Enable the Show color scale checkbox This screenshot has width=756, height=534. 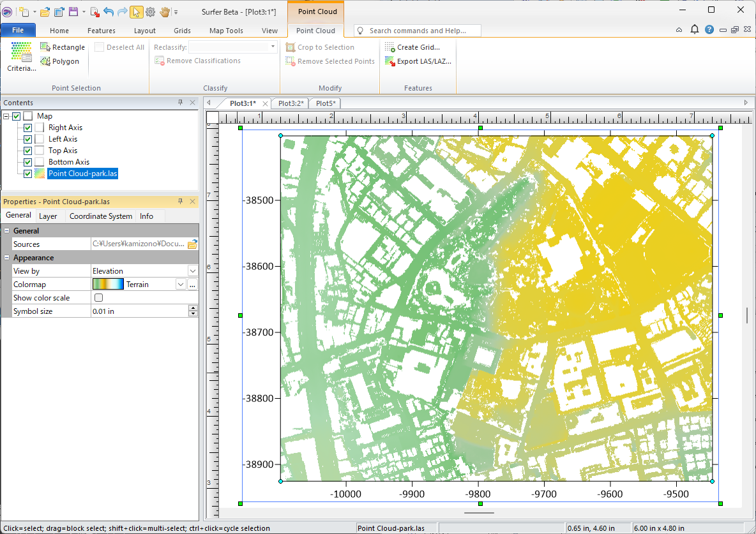[x=98, y=298]
